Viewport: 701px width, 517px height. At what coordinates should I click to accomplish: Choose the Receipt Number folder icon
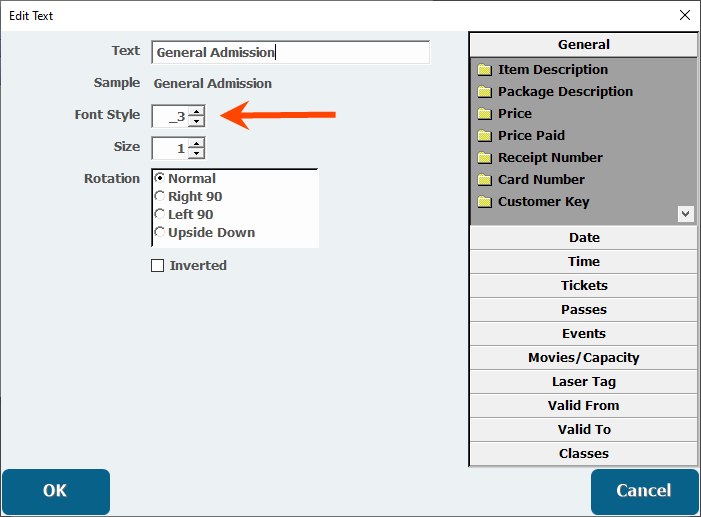coord(485,158)
